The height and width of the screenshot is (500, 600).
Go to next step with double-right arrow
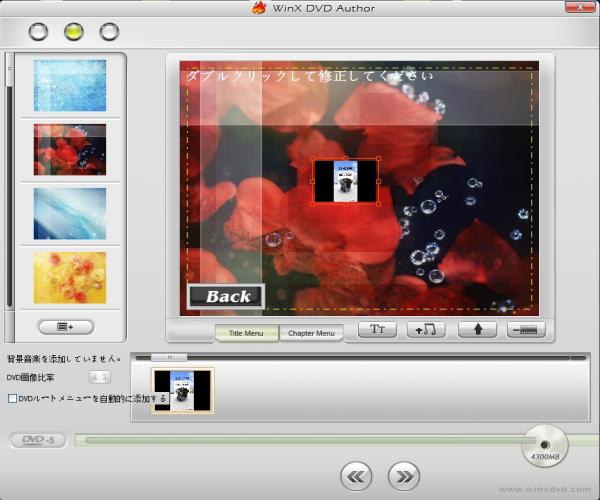pyautogui.click(x=404, y=476)
